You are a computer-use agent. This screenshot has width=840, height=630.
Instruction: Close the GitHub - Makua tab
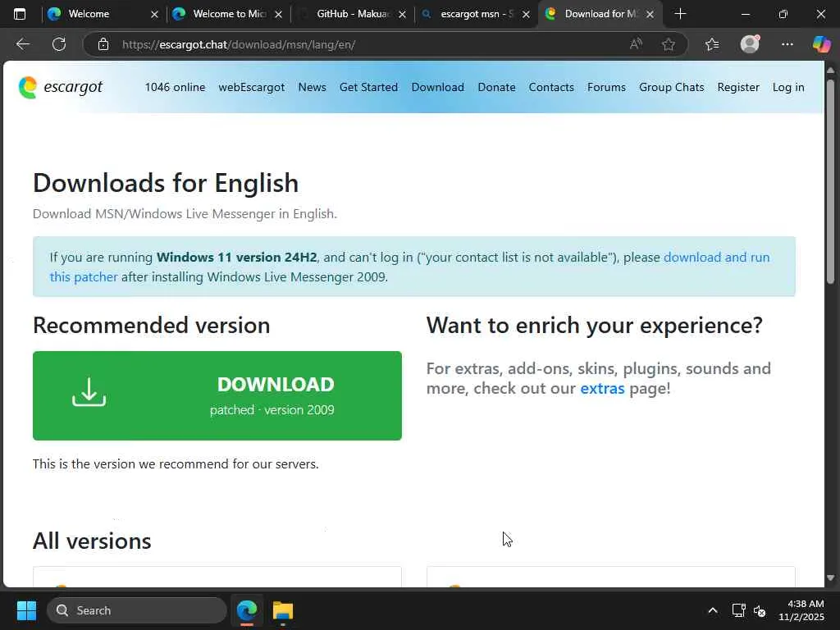[x=402, y=15]
